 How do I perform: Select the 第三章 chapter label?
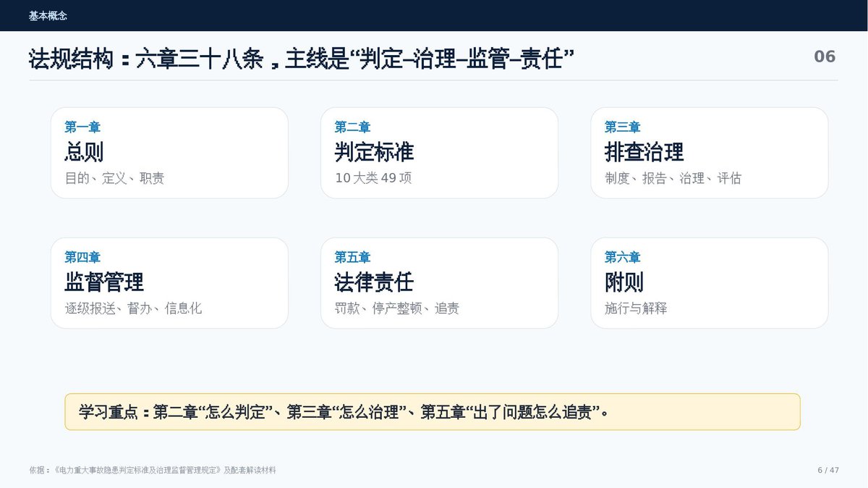click(x=622, y=127)
